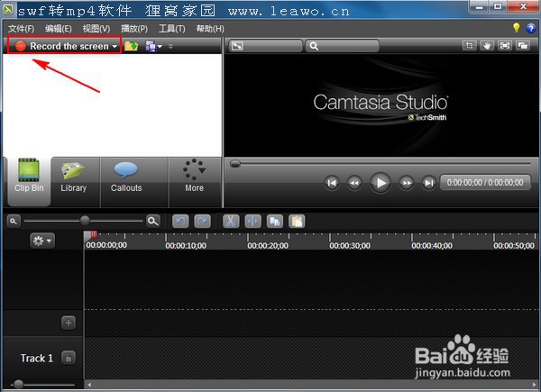
Task: Toggle the pan hand mode icon
Action: point(487,46)
